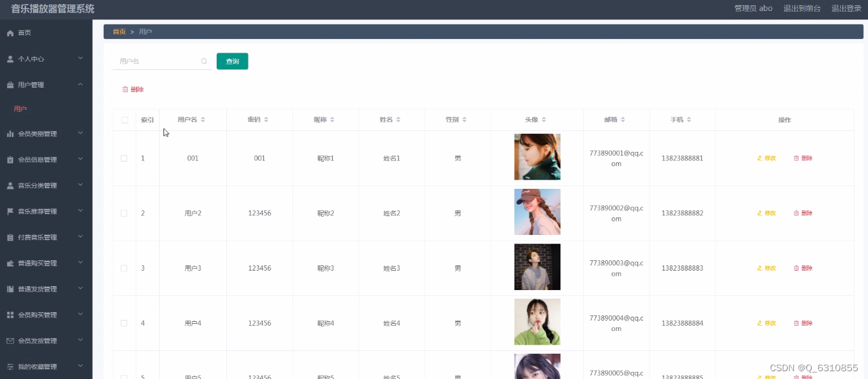The width and height of the screenshot is (868, 379).
Task: Sort the table by 昵称 column arrows
Action: coord(332,120)
